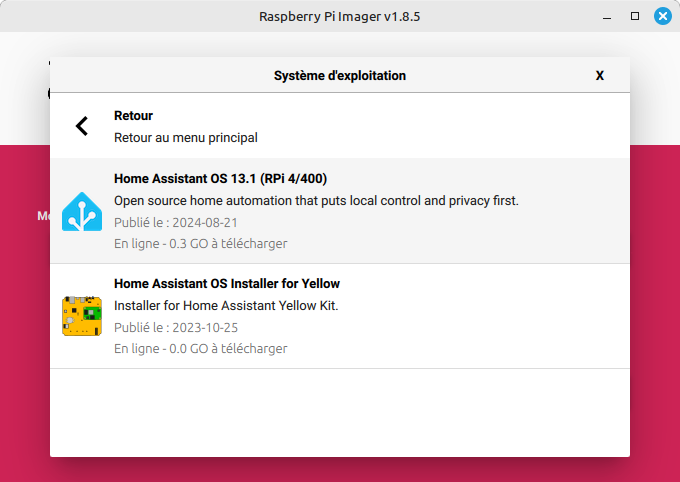Click the Raspberry Pi Imager v1.8.5 title
This screenshot has height=482, width=680.
(x=340, y=16)
